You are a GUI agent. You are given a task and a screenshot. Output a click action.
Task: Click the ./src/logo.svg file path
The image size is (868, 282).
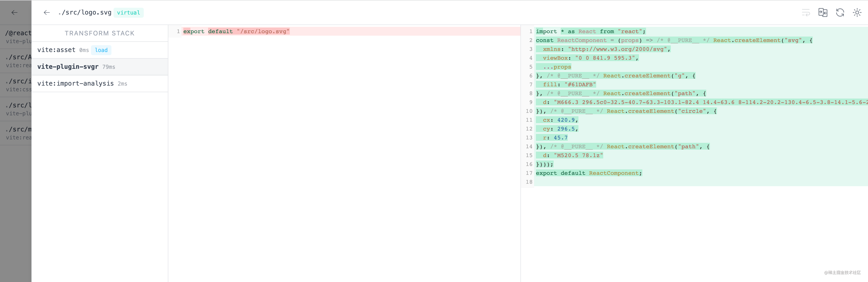coord(85,13)
